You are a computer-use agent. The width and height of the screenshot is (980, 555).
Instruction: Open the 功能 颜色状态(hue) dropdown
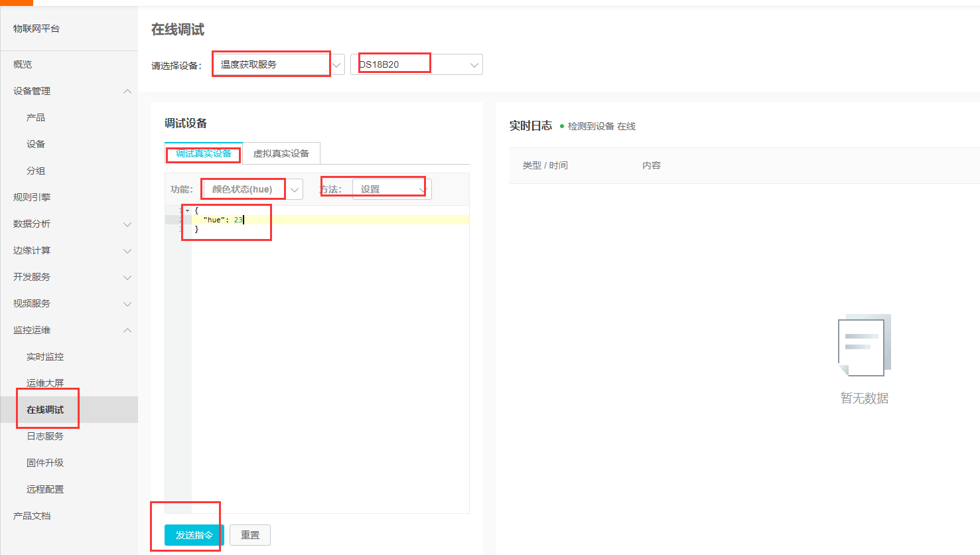click(x=253, y=189)
